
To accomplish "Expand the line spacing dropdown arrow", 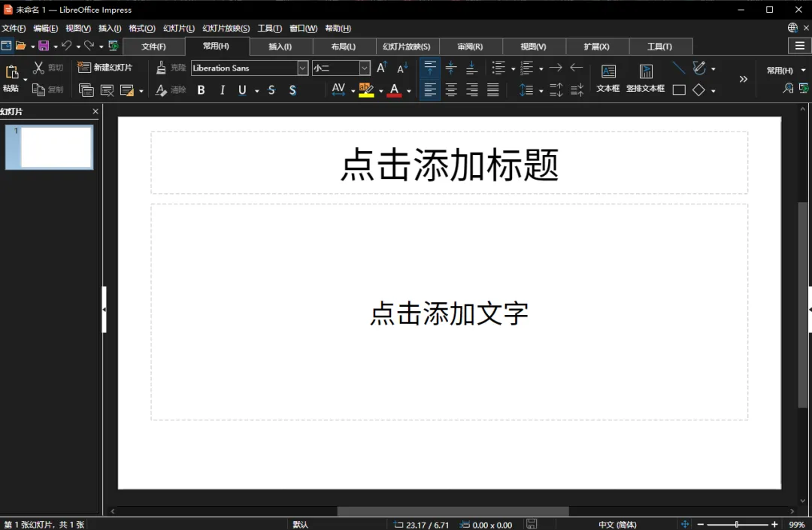I will pos(541,91).
